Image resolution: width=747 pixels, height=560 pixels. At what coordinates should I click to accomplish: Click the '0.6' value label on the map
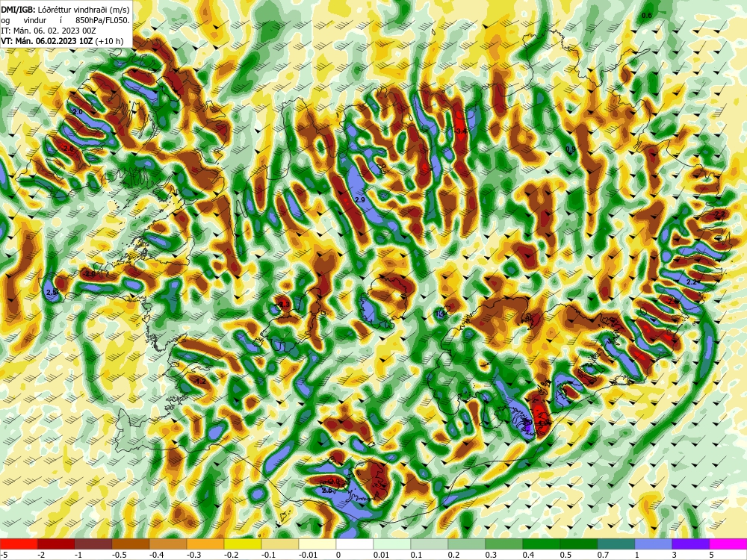646,16
